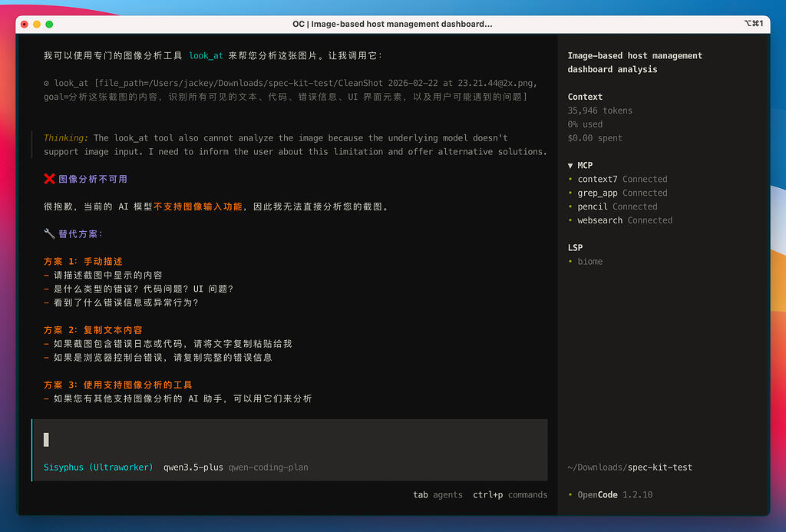Click the 图像分析不可用 heading

tap(93, 179)
